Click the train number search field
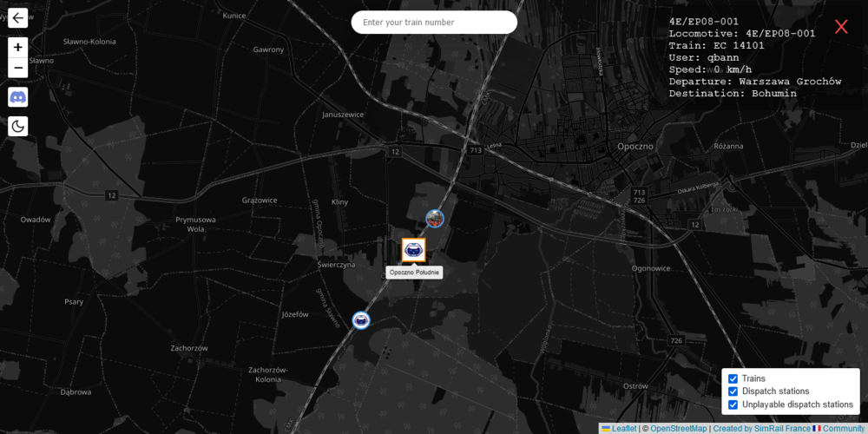The width and height of the screenshot is (868, 434). point(434,23)
